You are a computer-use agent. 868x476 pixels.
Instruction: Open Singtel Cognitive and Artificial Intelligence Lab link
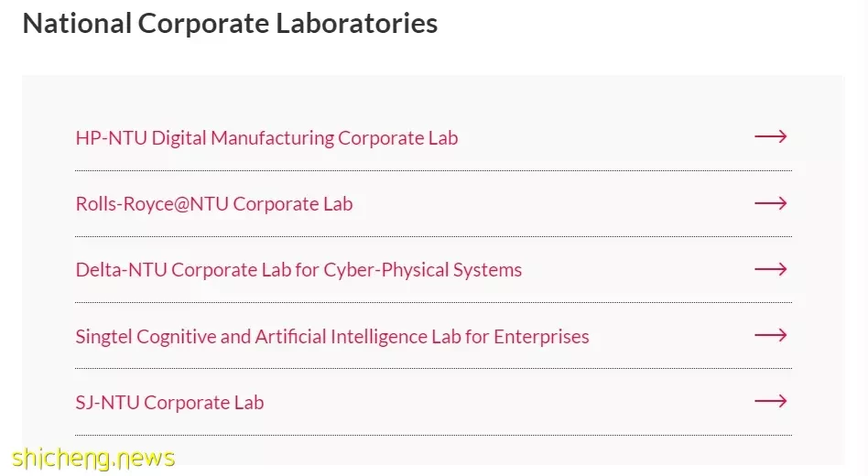click(332, 336)
